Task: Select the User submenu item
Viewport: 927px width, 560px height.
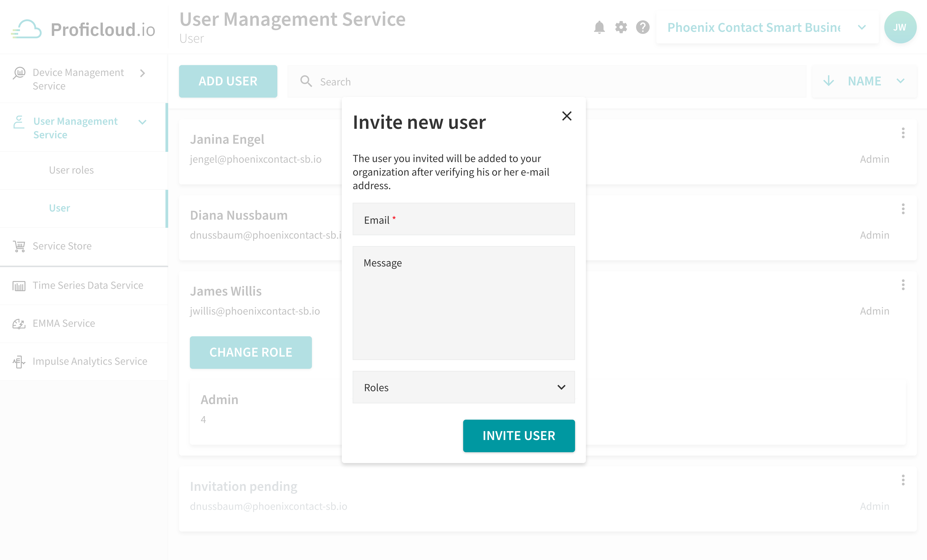Action: click(x=60, y=208)
